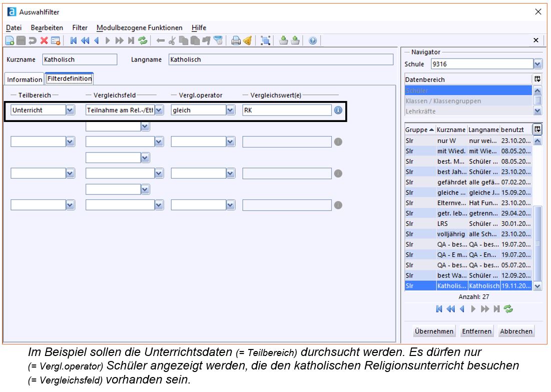Click the funnel filter toolbar icon

coord(218,40)
